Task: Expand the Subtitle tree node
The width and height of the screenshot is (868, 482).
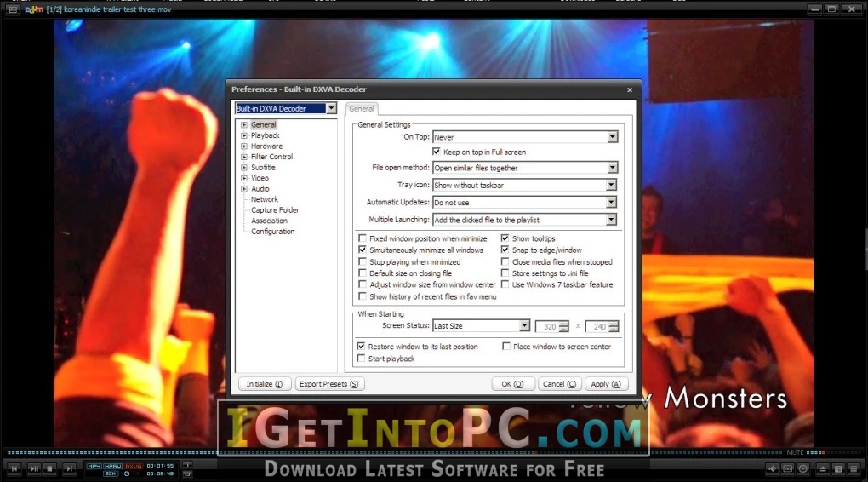Action: (244, 167)
